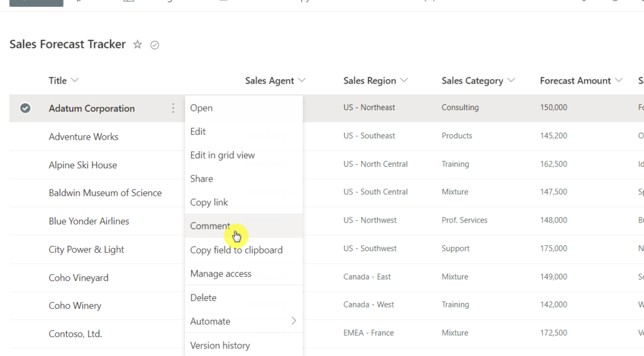The image size is (644, 356).
Task: Expand the Sales Category column dropdown
Action: pos(511,80)
